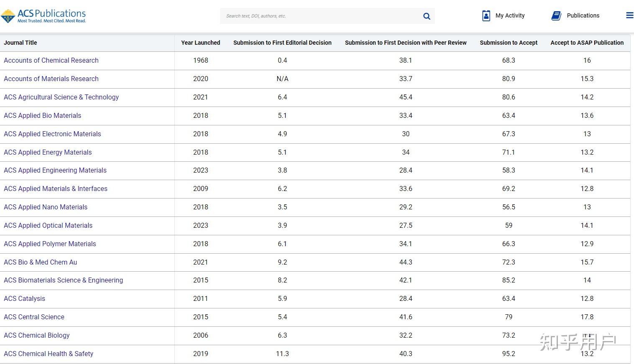The height and width of the screenshot is (364, 634).
Task: Open the hamburger menu
Action: (x=629, y=15)
